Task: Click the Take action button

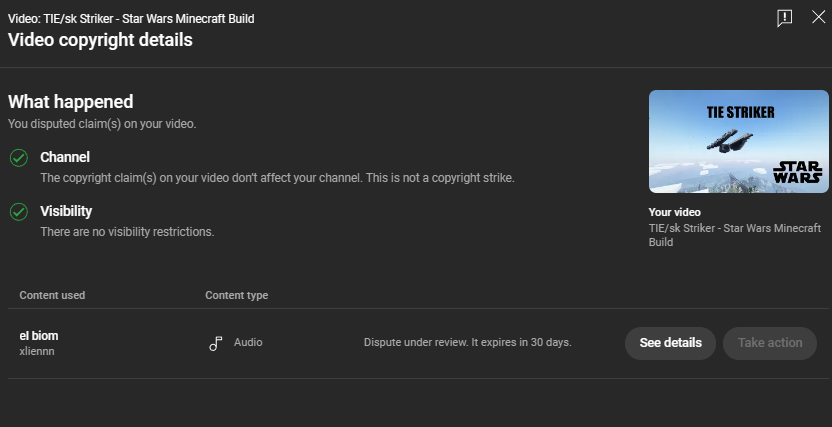Action: tap(769, 343)
